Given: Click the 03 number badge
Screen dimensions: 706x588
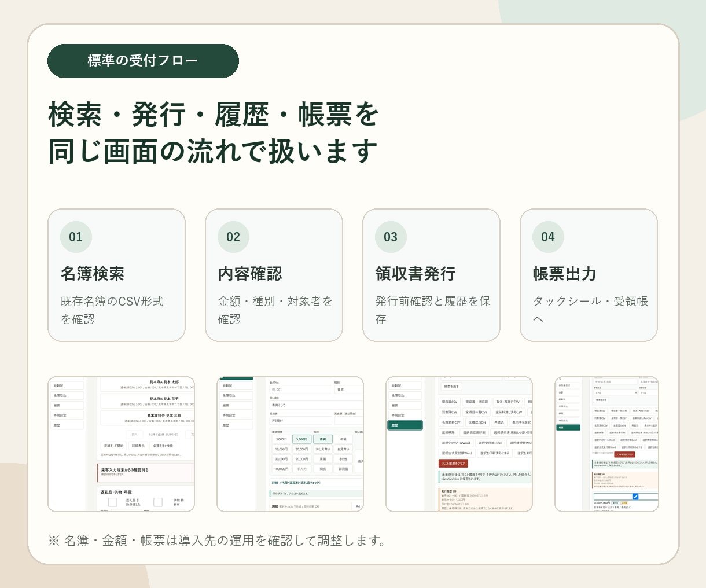Looking at the screenshot, I should pos(391,237).
